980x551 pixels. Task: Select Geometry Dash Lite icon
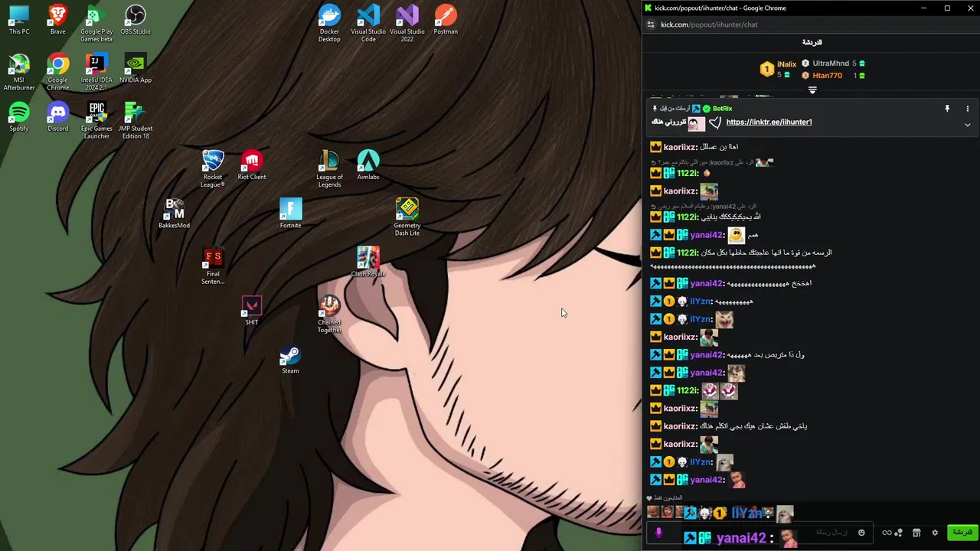pyautogui.click(x=407, y=217)
